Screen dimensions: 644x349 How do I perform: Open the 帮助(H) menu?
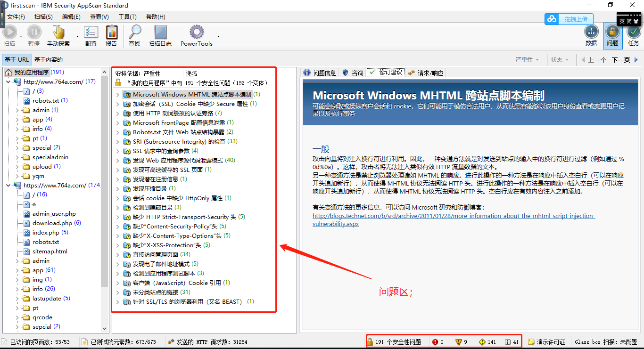(156, 17)
